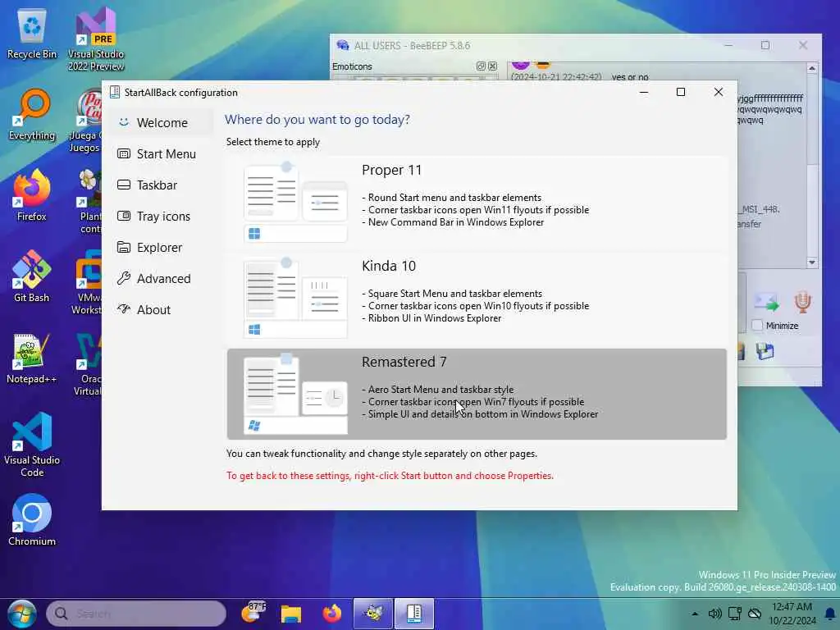Click the BeeBEEP window title icon
The height and width of the screenshot is (630, 840).
[x=342, y=46]
